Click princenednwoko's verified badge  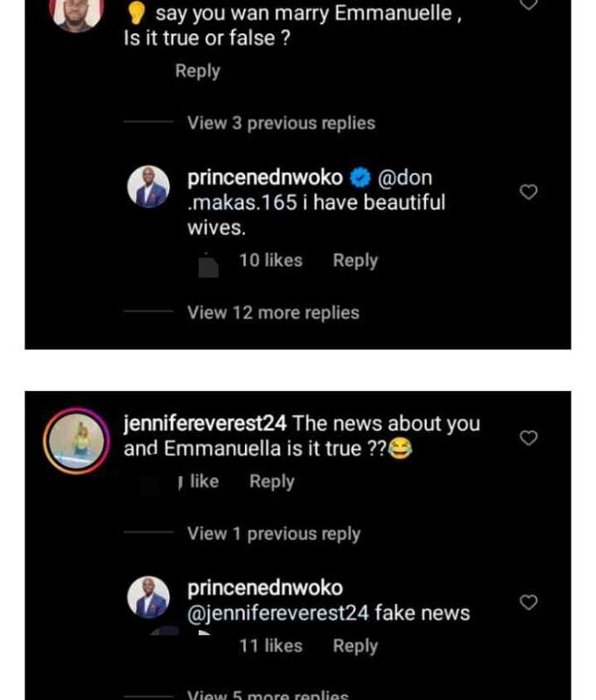pos(360,178)
